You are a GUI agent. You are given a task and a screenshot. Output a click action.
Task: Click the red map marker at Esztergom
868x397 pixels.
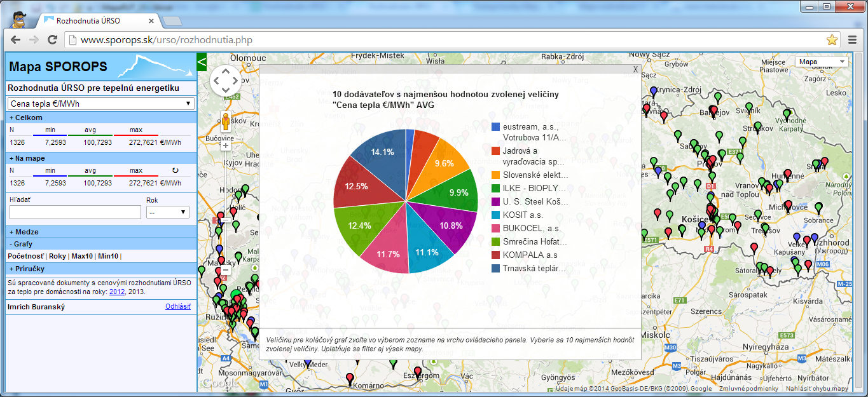418,372
